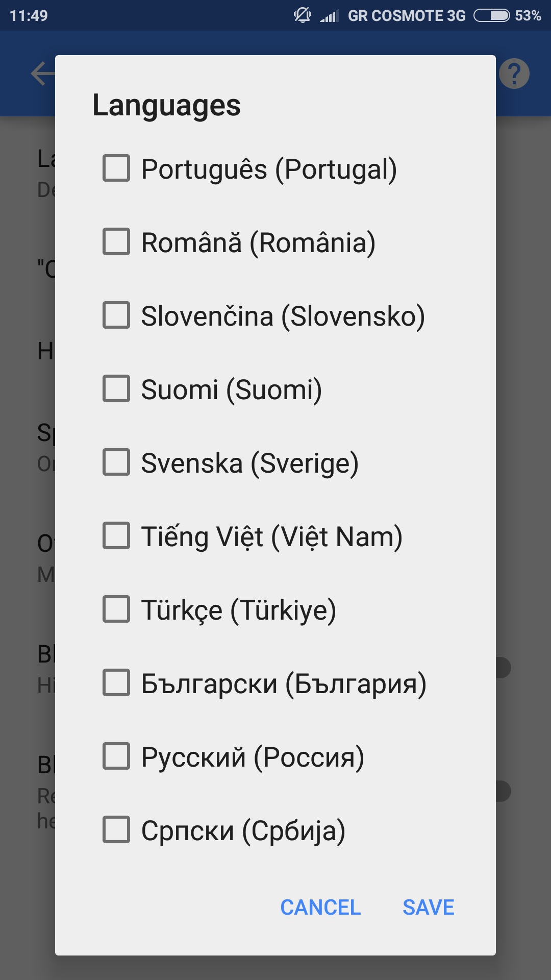The height and width of the screenshot is (980, 551).
Task: Tick the Türkçe (Türkiye) checkbox
Action: pyautogui.click(x=116, y=609)
